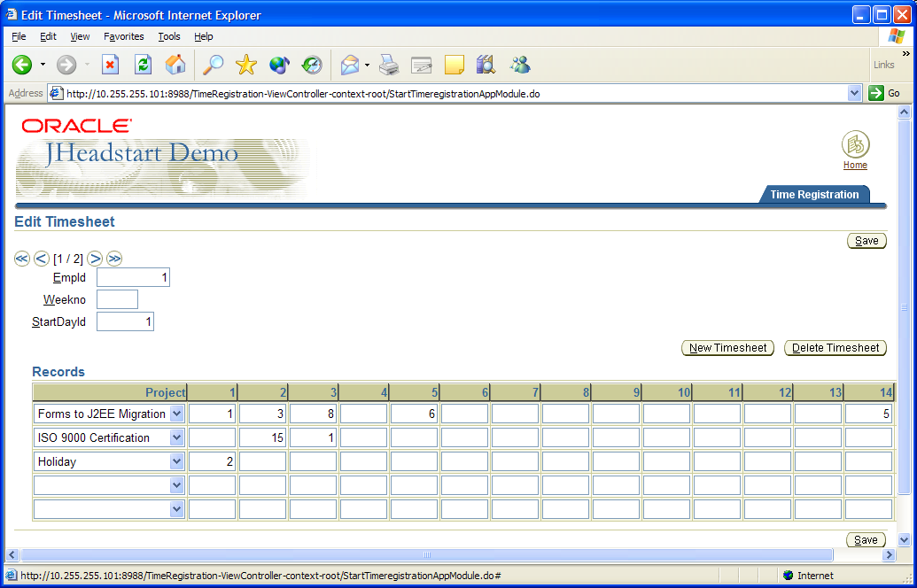This screenshot has height=588, width=917.
Task: Click the New Timesheet button
Action: click(727, 348)
